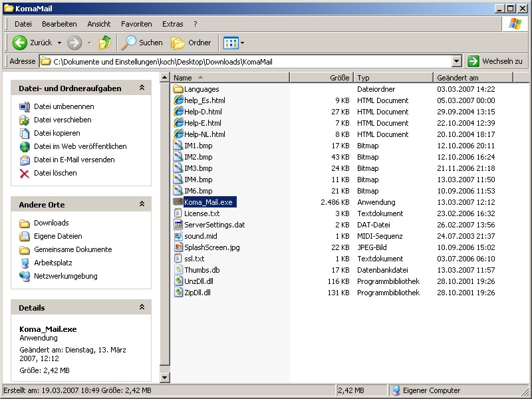Open the Zurück history dropdown arrow
532x399 pixels.
coord(59,43)
